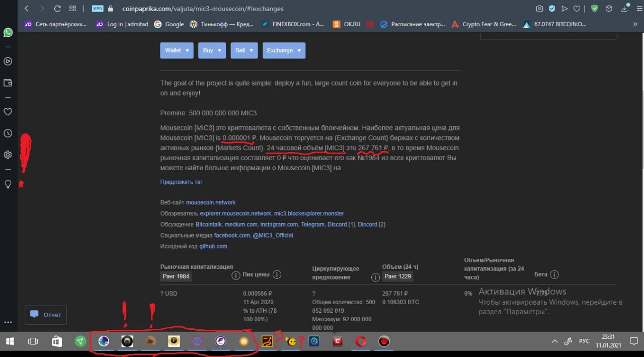Open the facebook.com link

pos(232,236)
